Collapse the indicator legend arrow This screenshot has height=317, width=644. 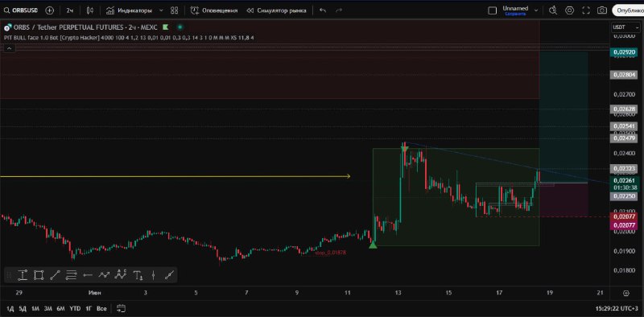pos(9,48)
